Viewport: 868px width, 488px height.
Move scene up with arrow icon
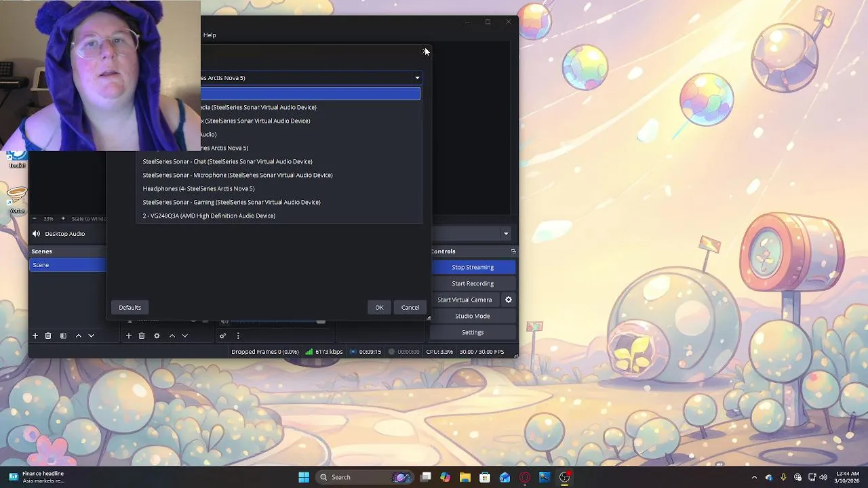79,335
